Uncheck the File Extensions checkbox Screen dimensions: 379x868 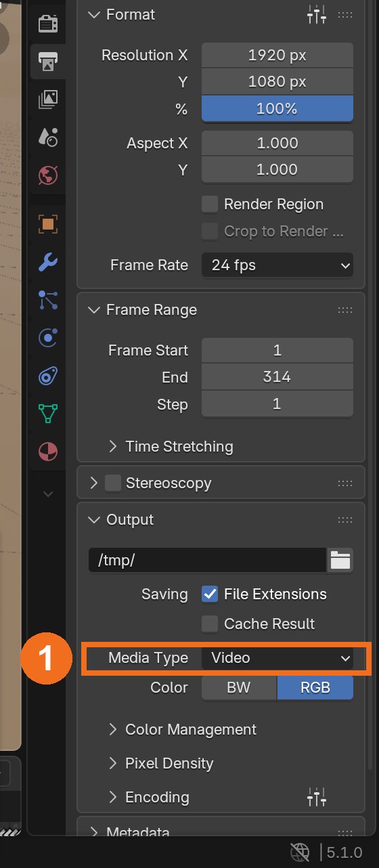[210, 594]
